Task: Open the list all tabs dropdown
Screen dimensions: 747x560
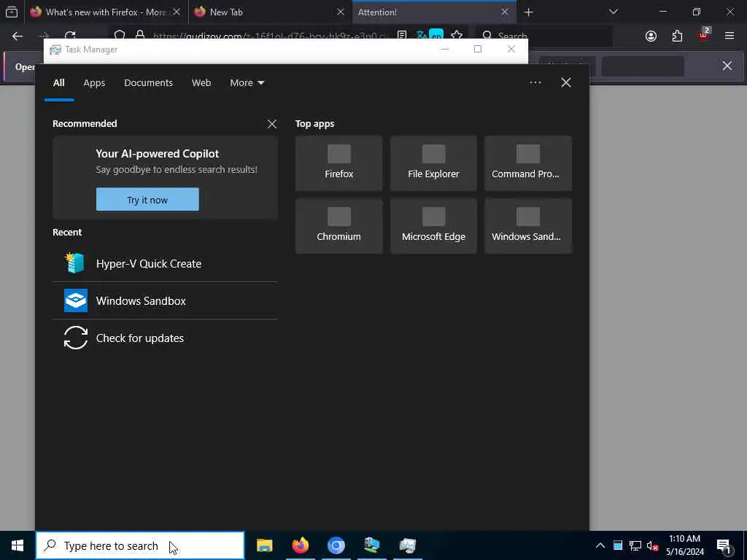Action: 613,12
